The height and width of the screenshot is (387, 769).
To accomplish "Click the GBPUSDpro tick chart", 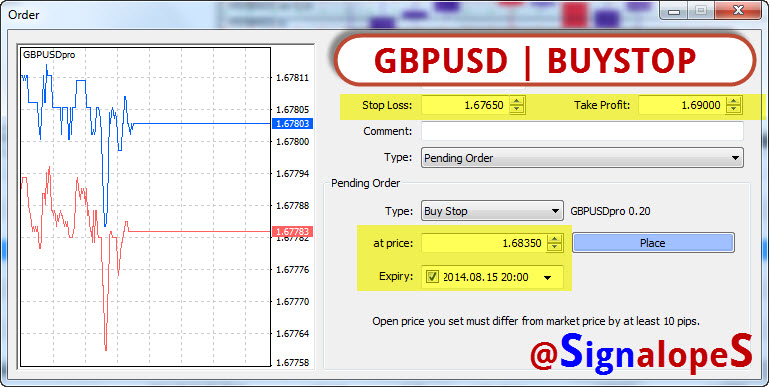I will tap(145, 206).
